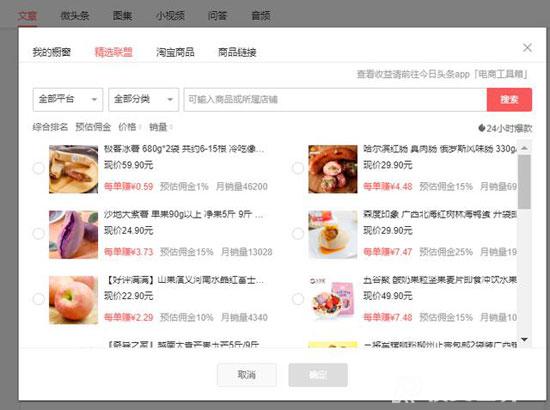The width and height of the screenshot is (550, 410).
Task: Select radio button for 沙地大紫薯 product
Action: pos(38,233)
